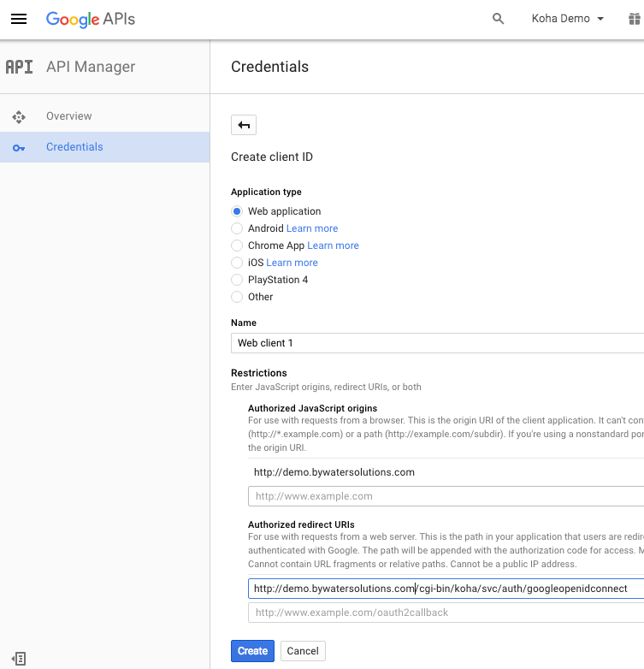Select the PlayStation 4 radio option
Viewport: 644px width, 669px height.
[x=237, y=280]
